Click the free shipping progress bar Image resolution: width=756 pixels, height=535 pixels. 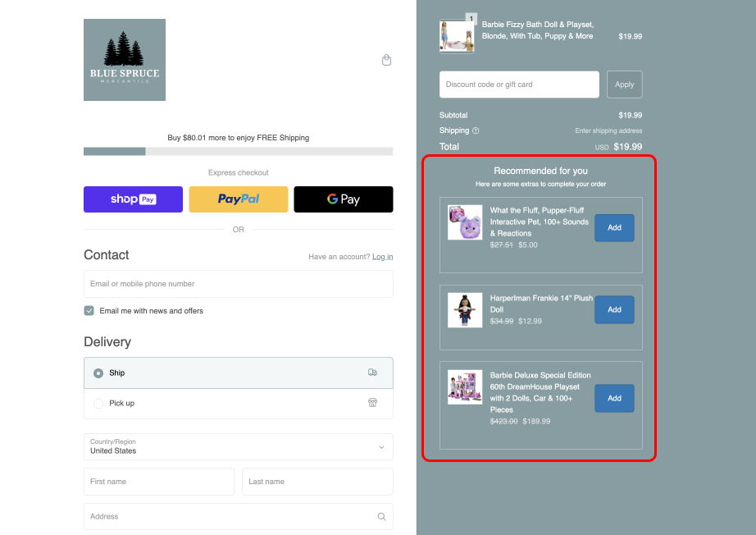click(238, 152)
